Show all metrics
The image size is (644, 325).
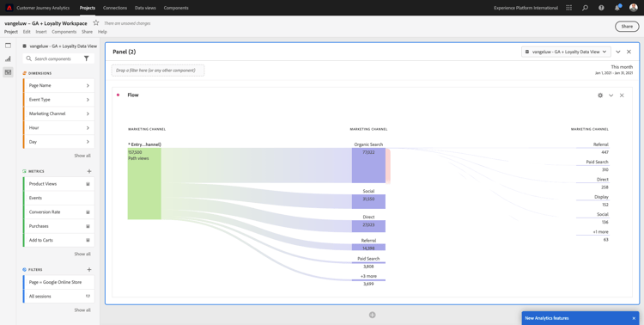[x=82, y=254]
